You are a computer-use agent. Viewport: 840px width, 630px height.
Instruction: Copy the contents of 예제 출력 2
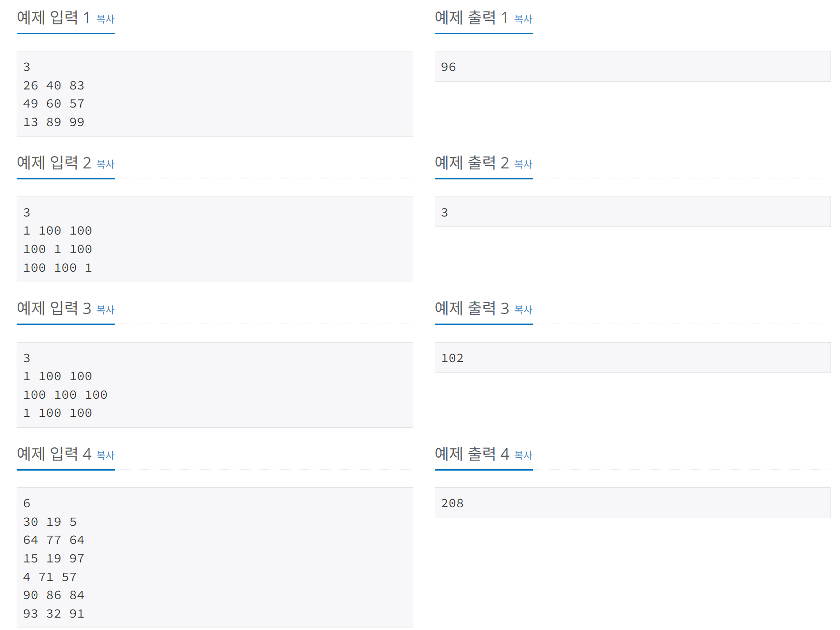click(x=523, y=165)
